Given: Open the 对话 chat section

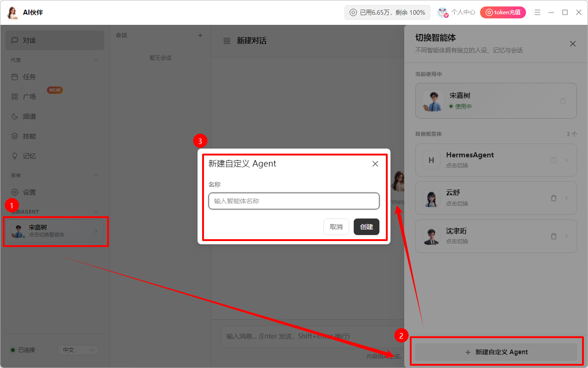Looking at the screenshot, I should [x=55, y=40].
